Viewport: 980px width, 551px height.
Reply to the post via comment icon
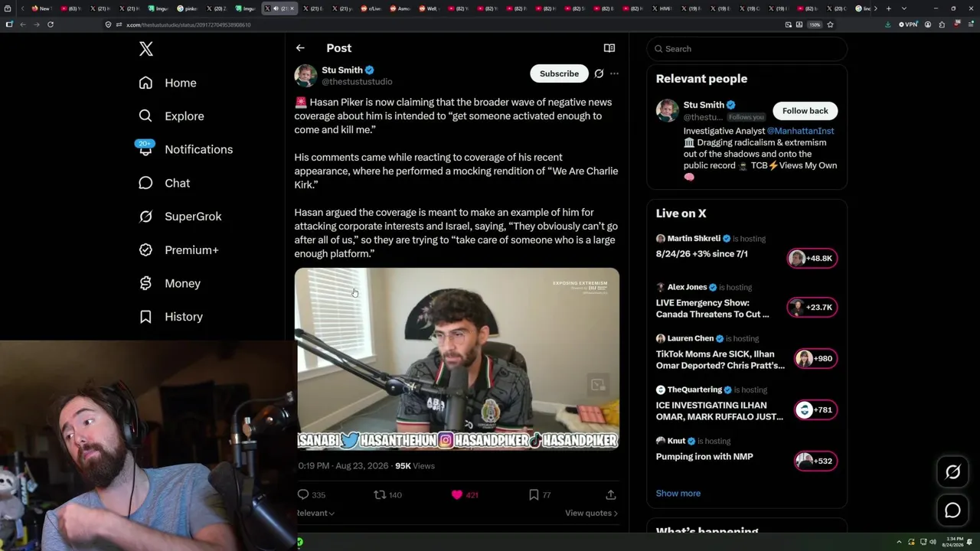303,495
